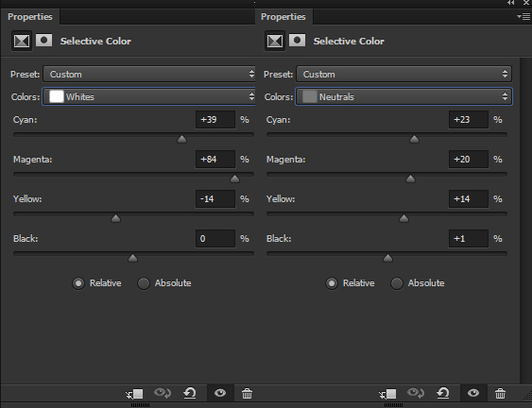Reset adjustment defaults in the right panel
This screenshot has width=532, height=408.
pos(443,394)
